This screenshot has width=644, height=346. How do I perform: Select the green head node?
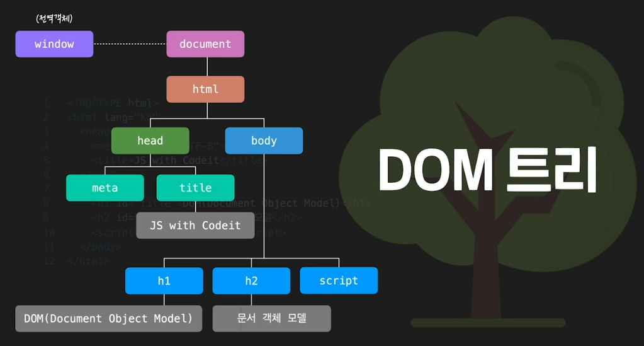click(x=150, y=141)
